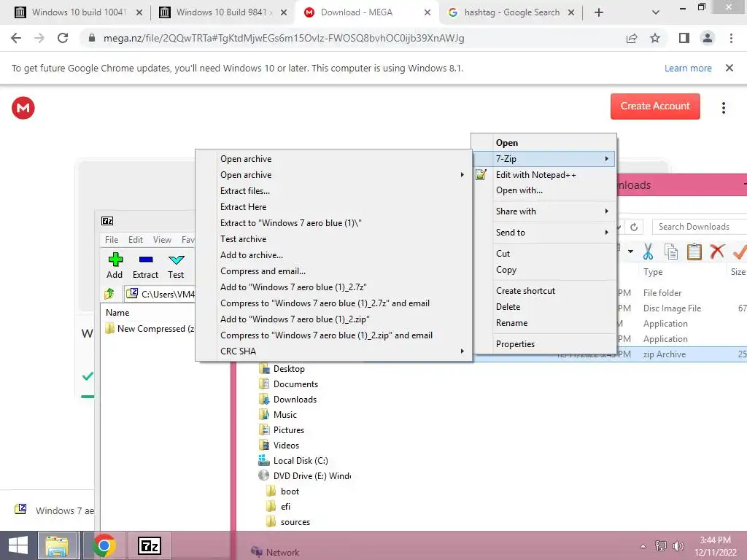Click the volume speaker tray icon

coord(678,546)
